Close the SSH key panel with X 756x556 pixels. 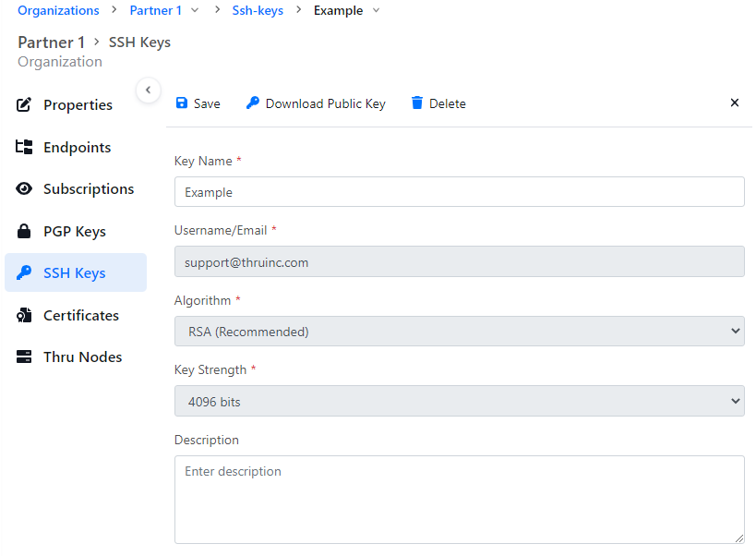(735, 103)
